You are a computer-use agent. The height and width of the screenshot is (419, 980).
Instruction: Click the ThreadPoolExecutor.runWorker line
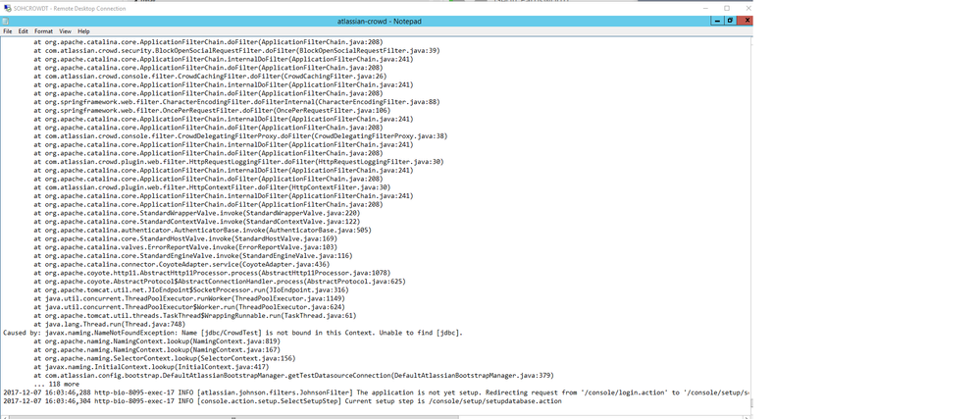pyautogui.click(x=189, y=299)
